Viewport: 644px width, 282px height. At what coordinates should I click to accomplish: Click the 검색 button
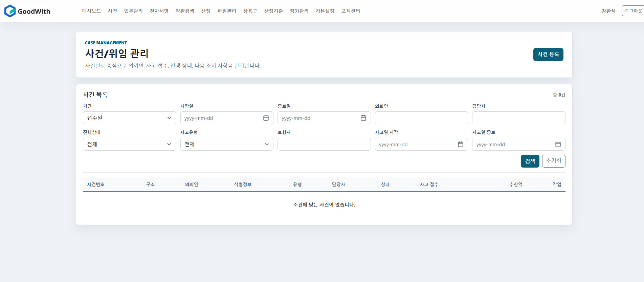pos(530,161)
